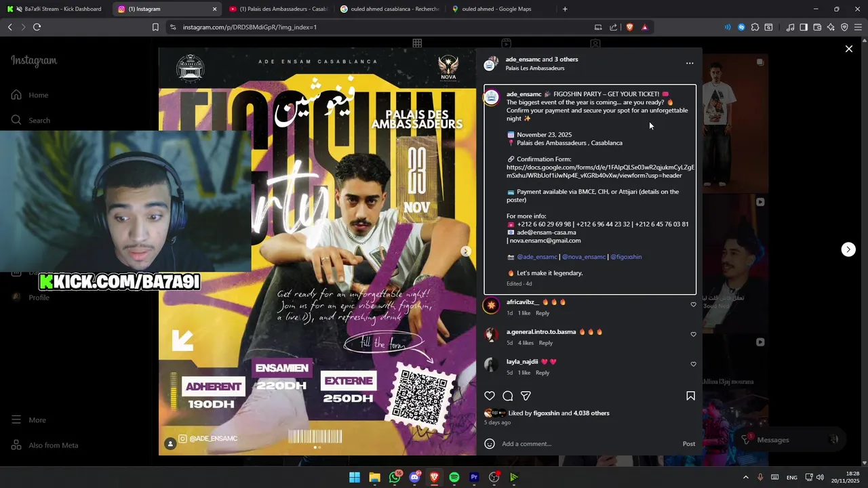Image resolution: width=868 pixels, height=488 pixels.
Task: Open OBS Studio from the taskbar
Action: pyautogui.click(x=494, y=477)
